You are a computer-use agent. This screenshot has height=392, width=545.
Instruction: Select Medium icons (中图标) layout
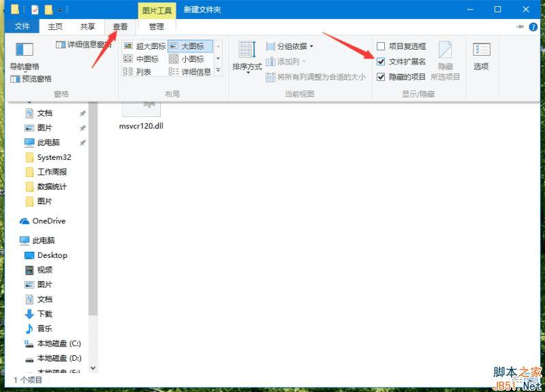tap(142, 59)
